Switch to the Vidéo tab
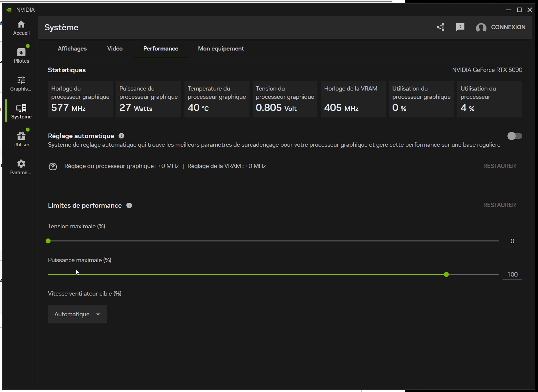 coord(115,49)
